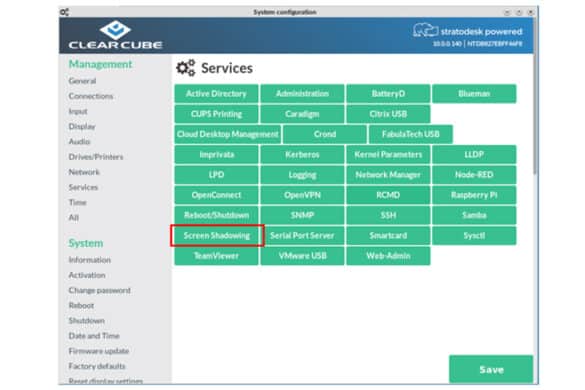Go to Network settings
The height and width of the screenshot is (390, 585).
click(84, 172)
